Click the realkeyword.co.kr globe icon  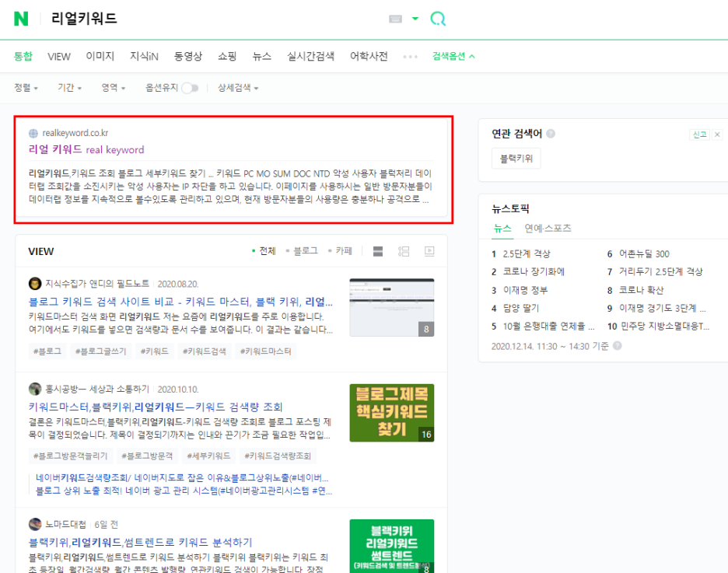point(33,134)
